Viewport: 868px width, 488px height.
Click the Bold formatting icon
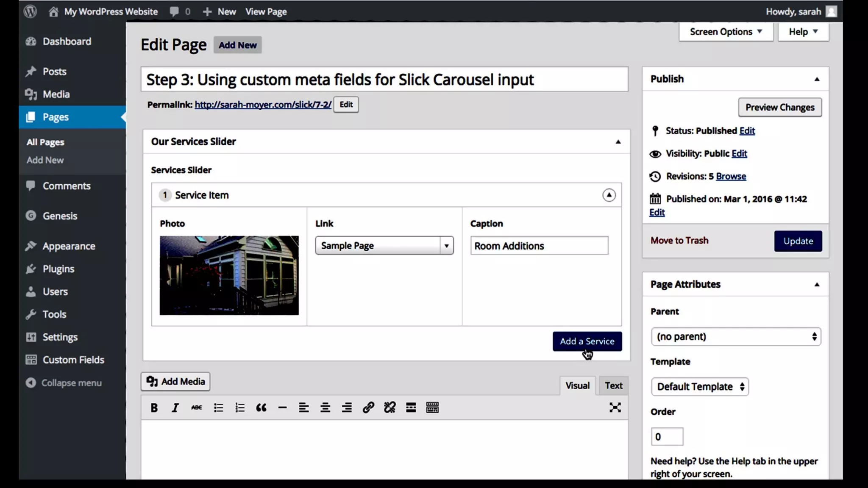(154, 408)
